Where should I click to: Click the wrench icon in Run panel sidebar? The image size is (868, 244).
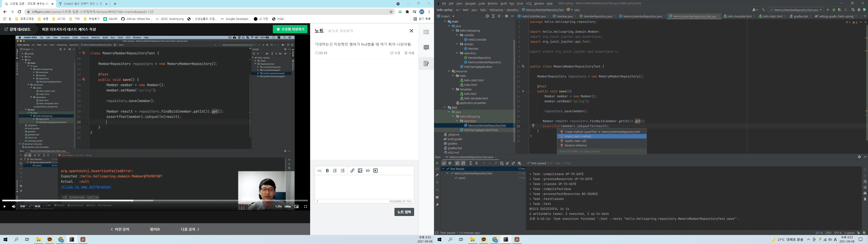coord(437,175)
